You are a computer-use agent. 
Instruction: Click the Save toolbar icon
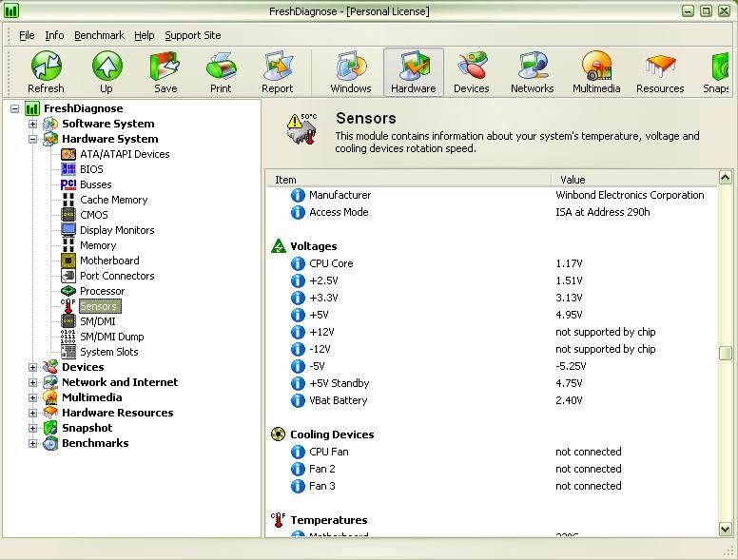[x=165, y=67]
